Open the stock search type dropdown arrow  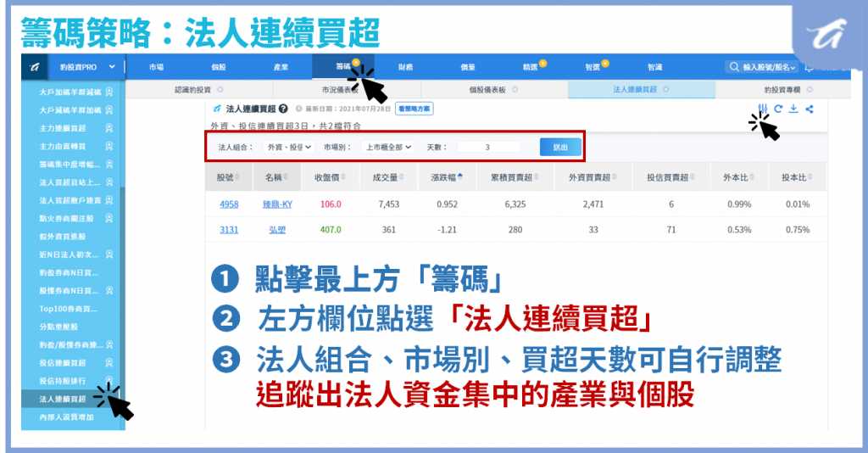[793, 68]
